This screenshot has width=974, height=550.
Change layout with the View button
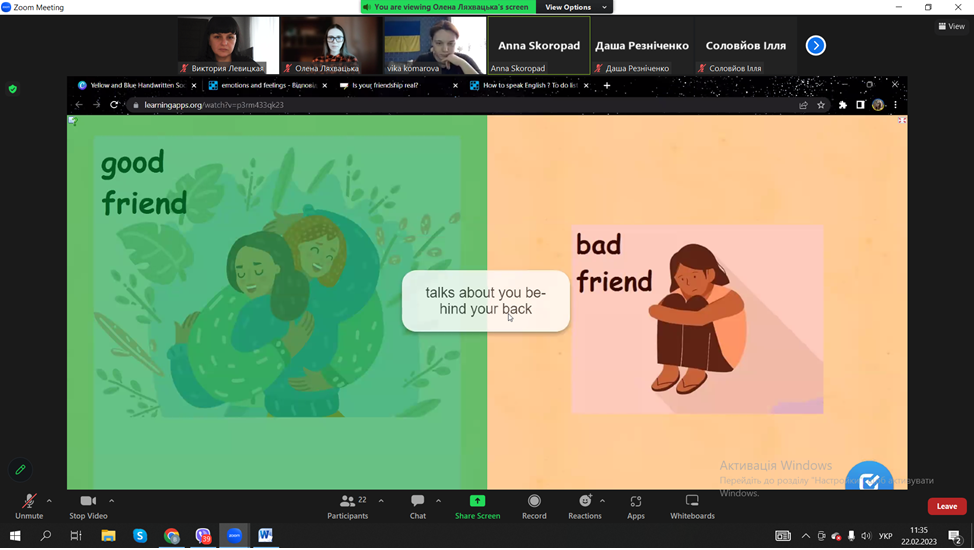pos(951,26)
